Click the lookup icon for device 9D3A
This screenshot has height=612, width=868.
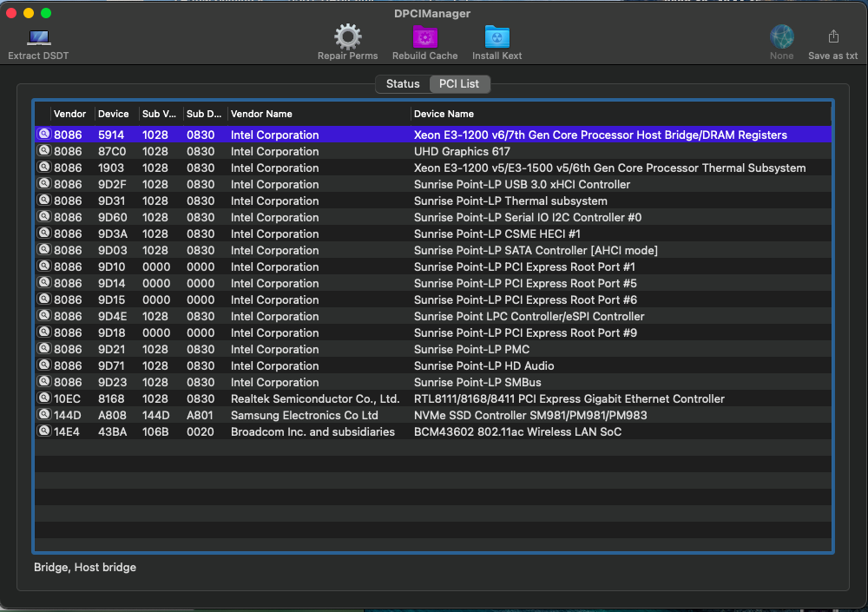(x=43, y=234)
